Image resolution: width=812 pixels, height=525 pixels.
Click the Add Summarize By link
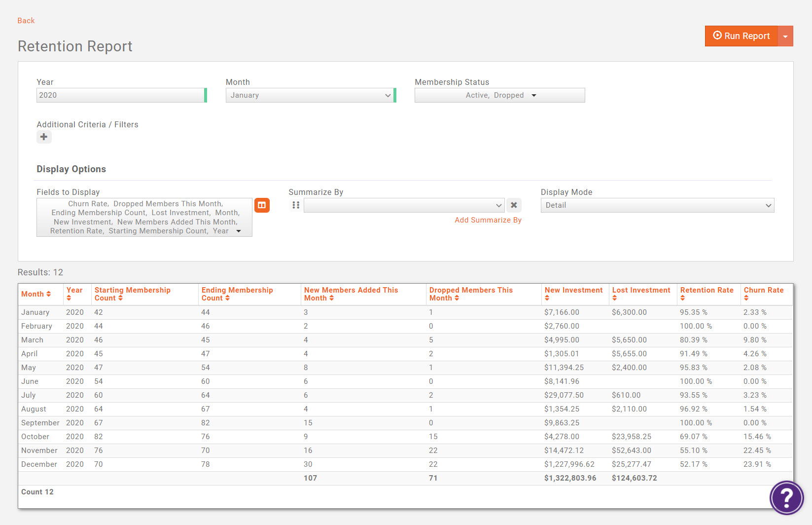(488, 220)
